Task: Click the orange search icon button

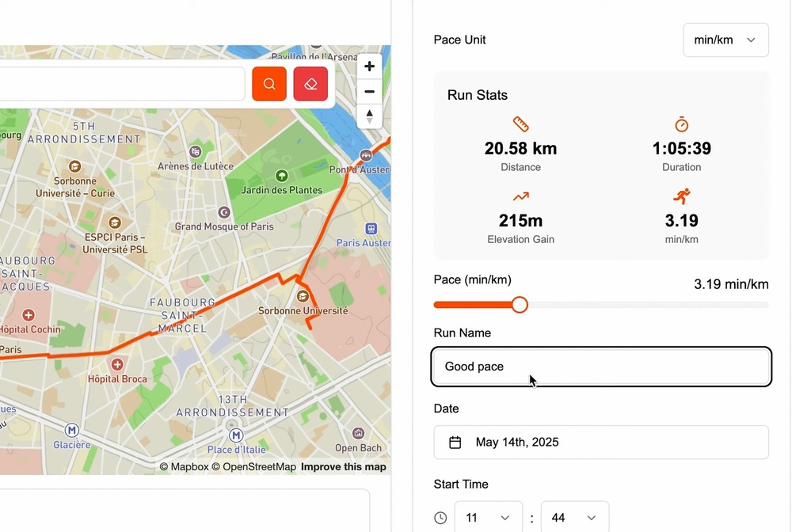Action: 269,84
